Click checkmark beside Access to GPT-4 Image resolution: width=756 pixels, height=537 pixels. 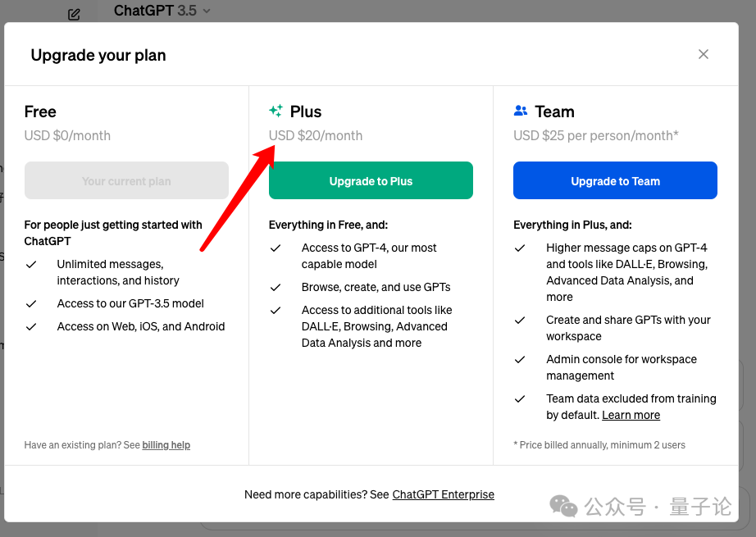[x=276, y=248]
